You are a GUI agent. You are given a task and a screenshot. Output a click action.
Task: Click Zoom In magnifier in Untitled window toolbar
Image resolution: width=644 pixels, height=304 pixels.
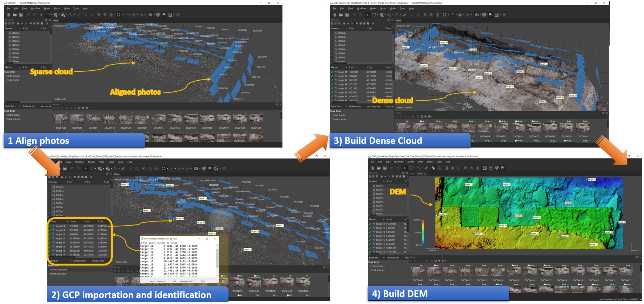99,15
